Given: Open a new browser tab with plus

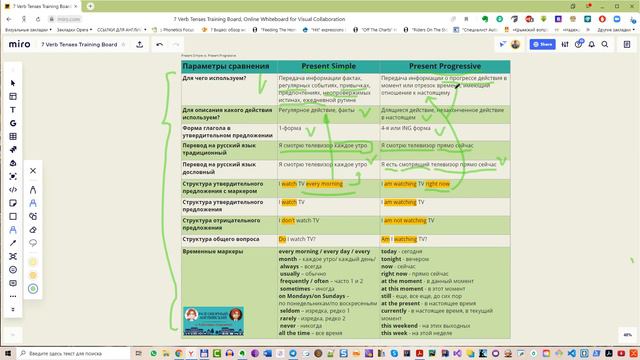Looking at the screenshot, I should [x=90, y=6].
